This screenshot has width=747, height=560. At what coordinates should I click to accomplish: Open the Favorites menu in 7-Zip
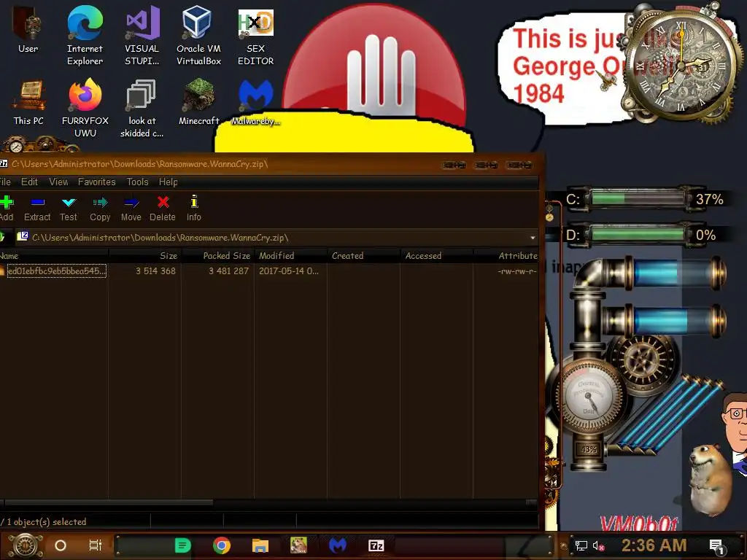click(97, 182)
